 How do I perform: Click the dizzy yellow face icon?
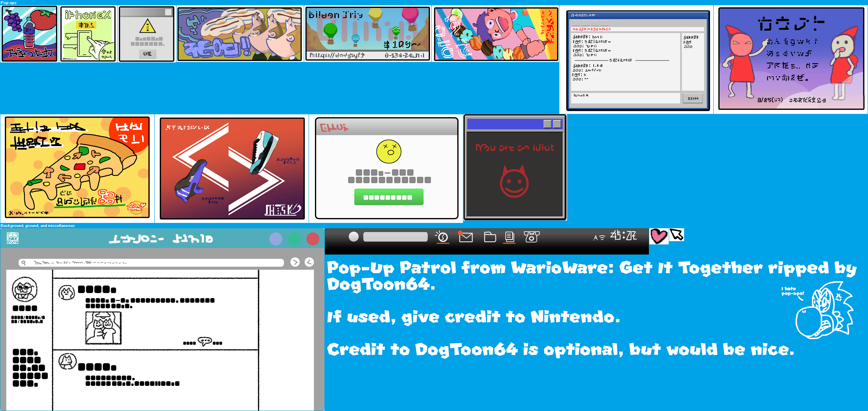[388, 151]
